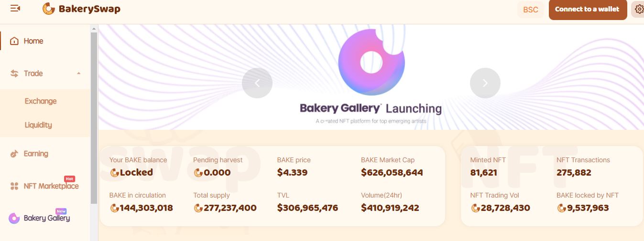Screen dimensions: 644x241
Task: Open the BSC network selector
Action: point(530,10)
